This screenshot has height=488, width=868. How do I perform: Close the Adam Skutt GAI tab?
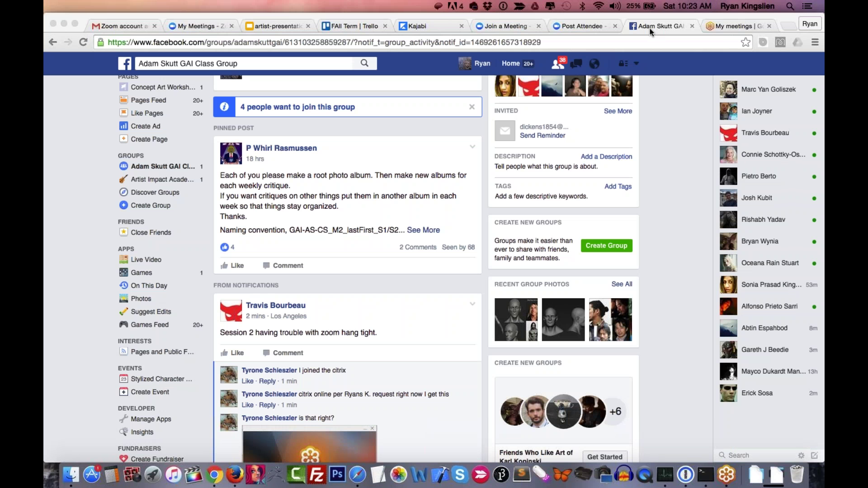(692, 26)
